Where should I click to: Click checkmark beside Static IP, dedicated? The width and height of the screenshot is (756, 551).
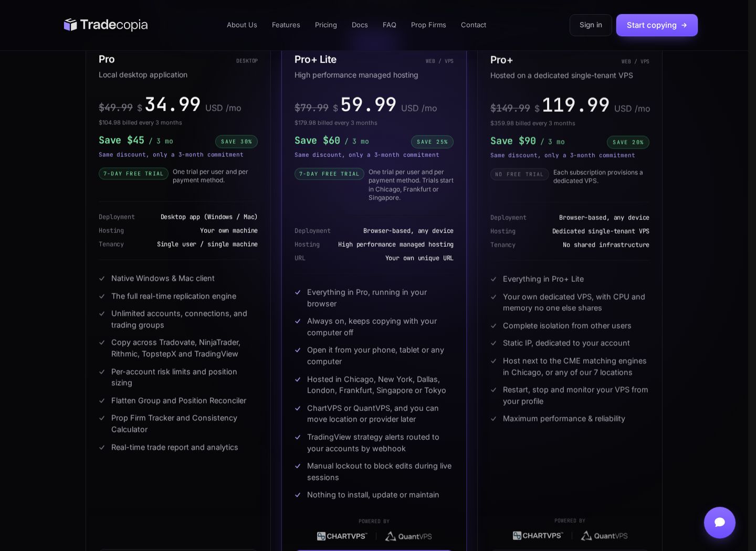click(493, 343)
